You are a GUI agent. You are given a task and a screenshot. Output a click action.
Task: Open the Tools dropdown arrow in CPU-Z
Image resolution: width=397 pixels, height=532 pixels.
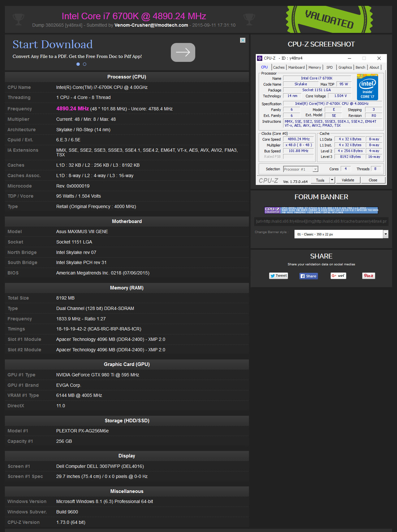coord(332,180)
